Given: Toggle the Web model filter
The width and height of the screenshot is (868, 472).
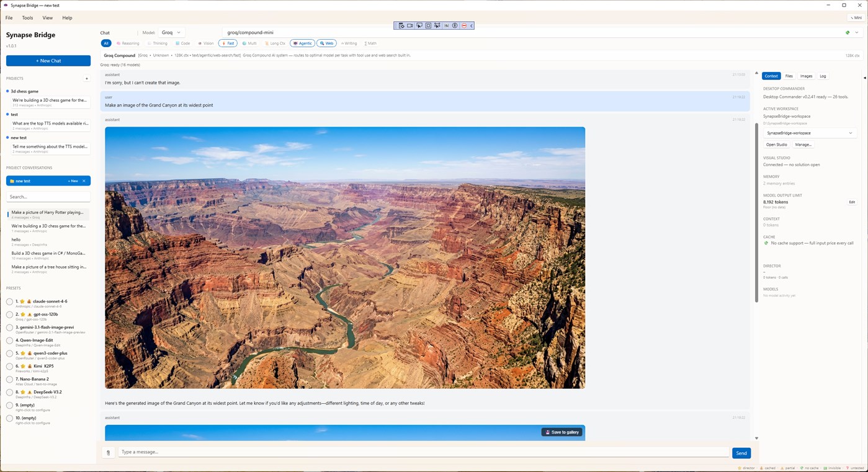Looking at the screenshot, I should click(326, 43).
